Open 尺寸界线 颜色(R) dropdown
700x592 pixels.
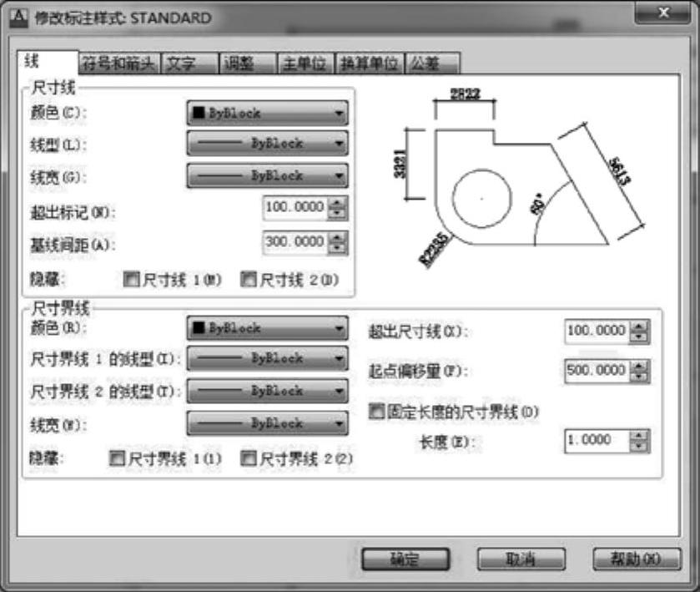tap(268, 328)
